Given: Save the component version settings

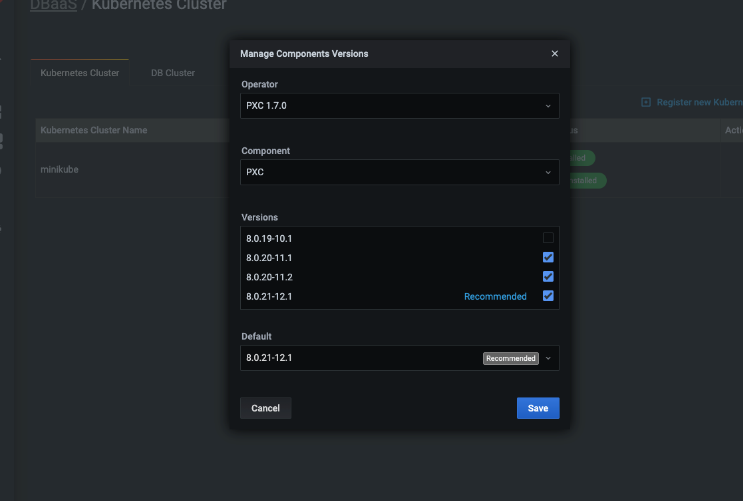Looking at the screenshot, I should (538, 408).
